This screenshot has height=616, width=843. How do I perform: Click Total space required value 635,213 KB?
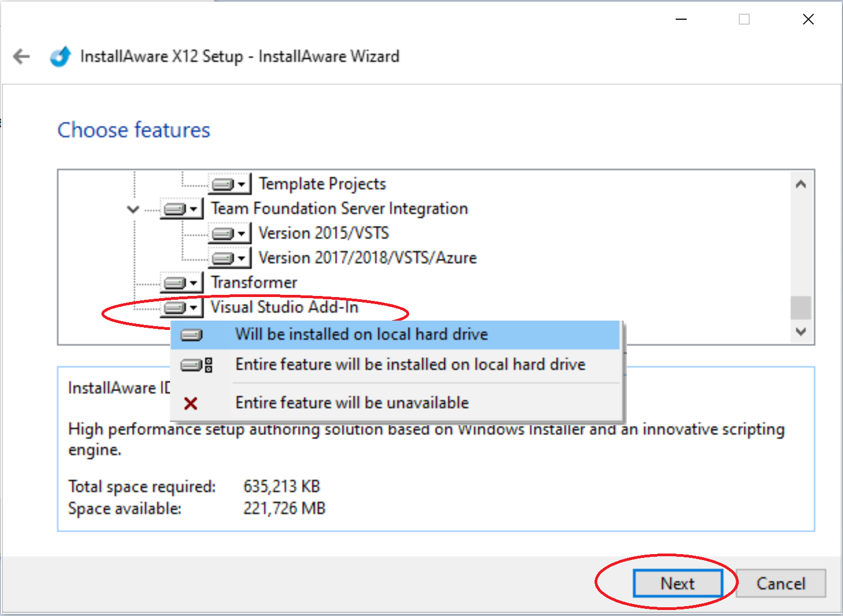point(282,486)
